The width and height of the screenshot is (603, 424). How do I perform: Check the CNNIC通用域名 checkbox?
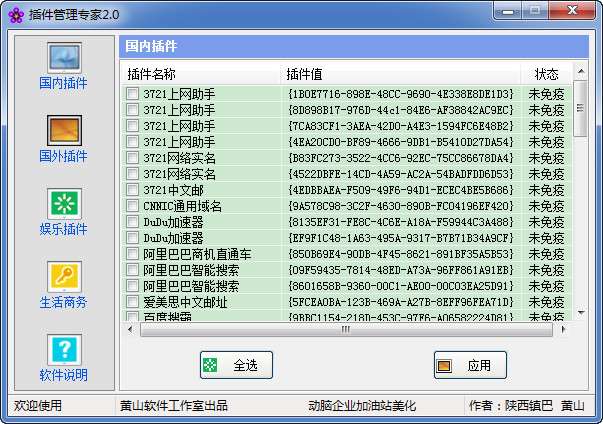pyautogui.click(x=132, y=206)
